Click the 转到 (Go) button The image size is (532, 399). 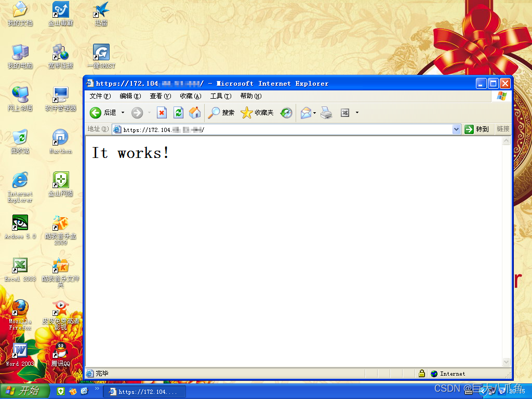[477, 129]
